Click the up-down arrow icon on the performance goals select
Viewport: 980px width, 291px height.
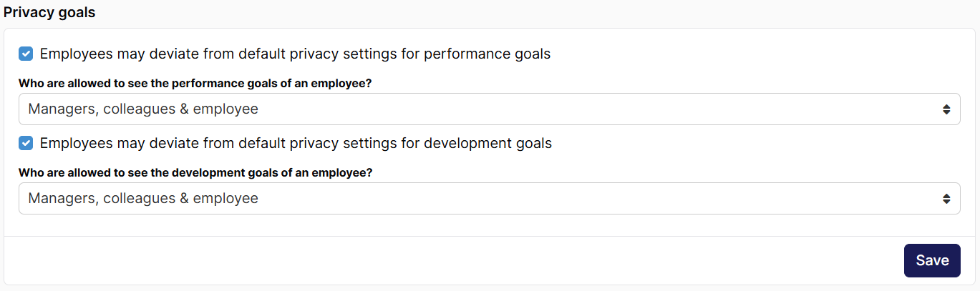pos(946,109)
